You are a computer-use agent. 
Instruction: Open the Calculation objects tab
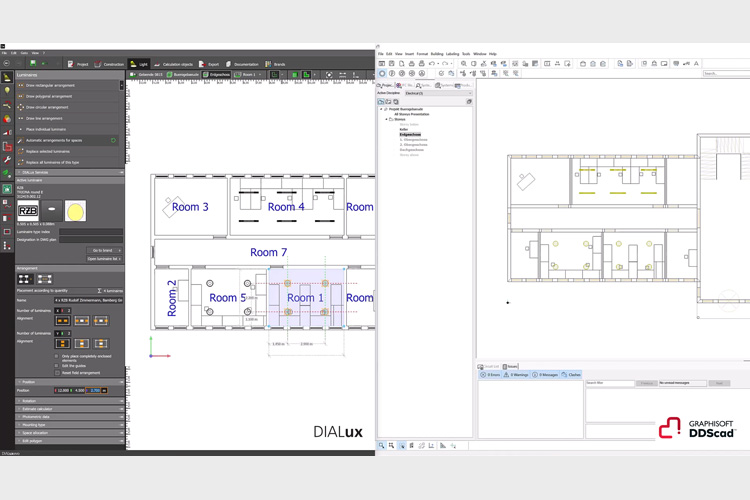174,64
